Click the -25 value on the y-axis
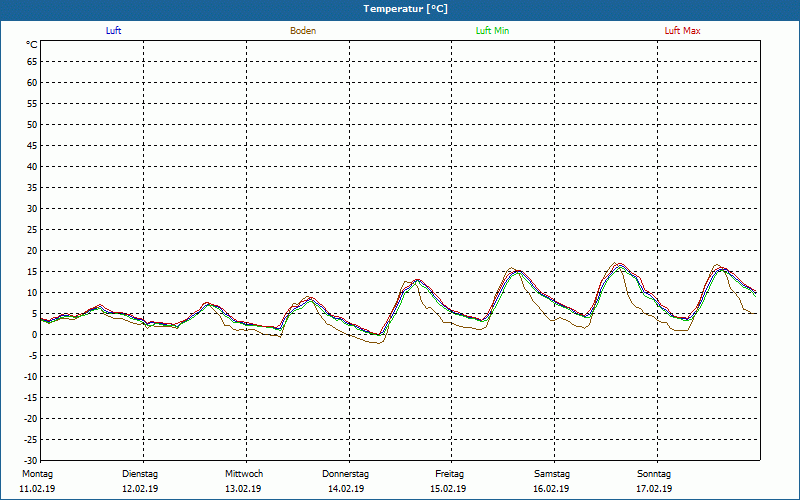Viewport: 800px width, 500px height. coord(31,439)
